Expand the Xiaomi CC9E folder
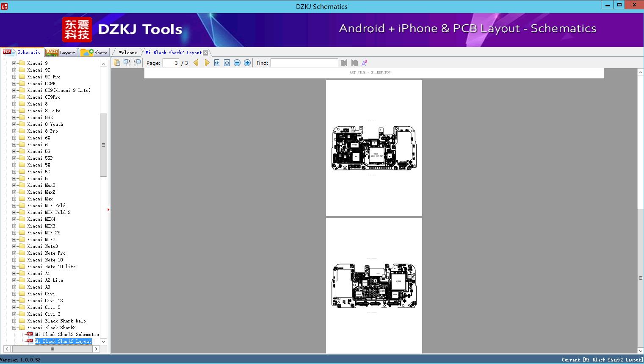The image size is (644, 364). coord(14,83)
